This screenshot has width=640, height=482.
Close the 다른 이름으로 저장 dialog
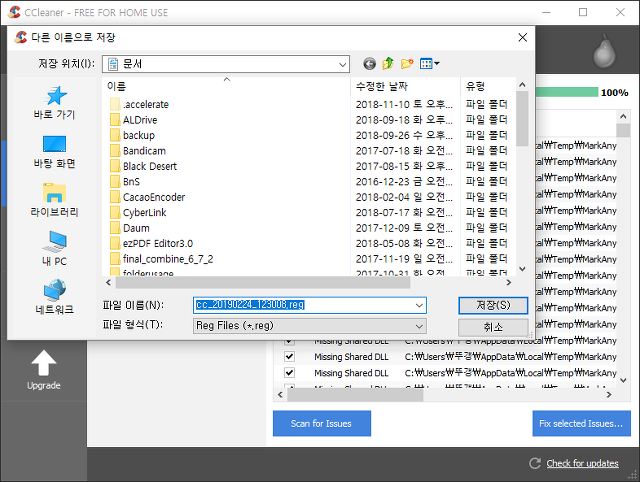click(522, 38)
